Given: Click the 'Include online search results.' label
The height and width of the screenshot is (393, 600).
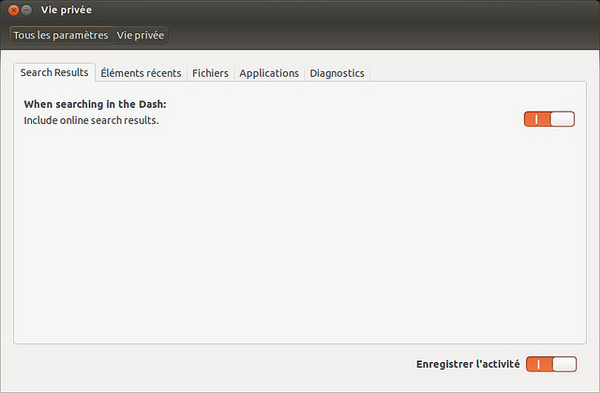Looking at the screenshot, I should (91, 120).
